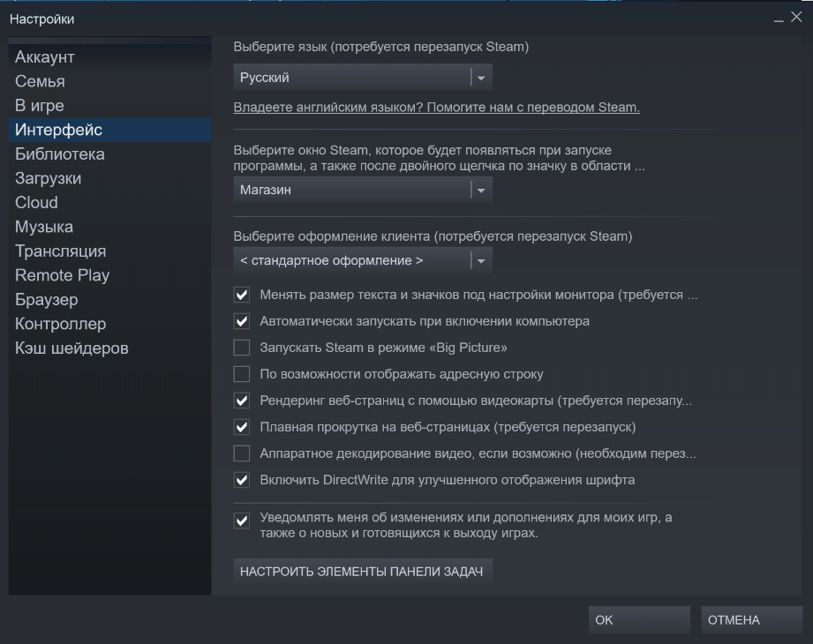Toggle Рендеринг веб-страниц с помощью видеокарты
813x644 pixels.
(242, 401)
